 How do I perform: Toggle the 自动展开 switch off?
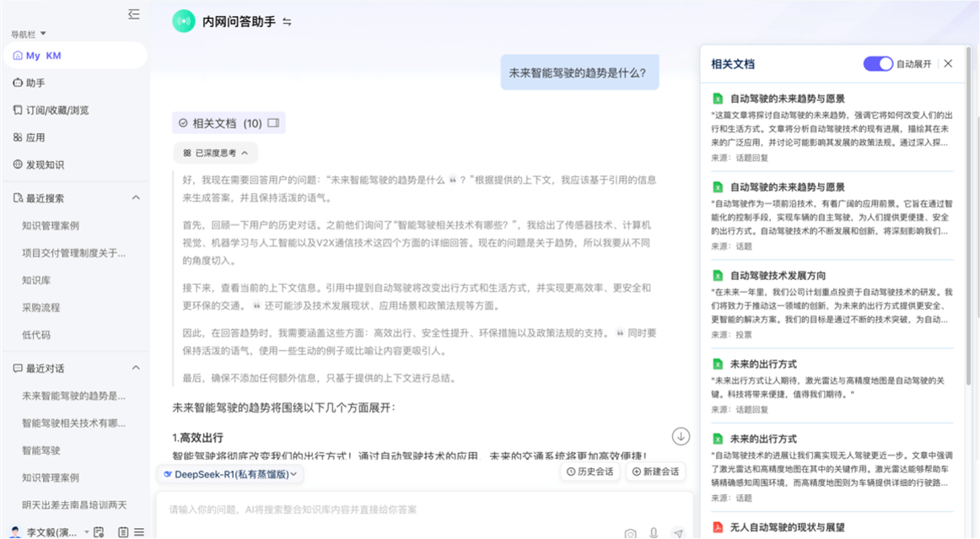[877, 64]
